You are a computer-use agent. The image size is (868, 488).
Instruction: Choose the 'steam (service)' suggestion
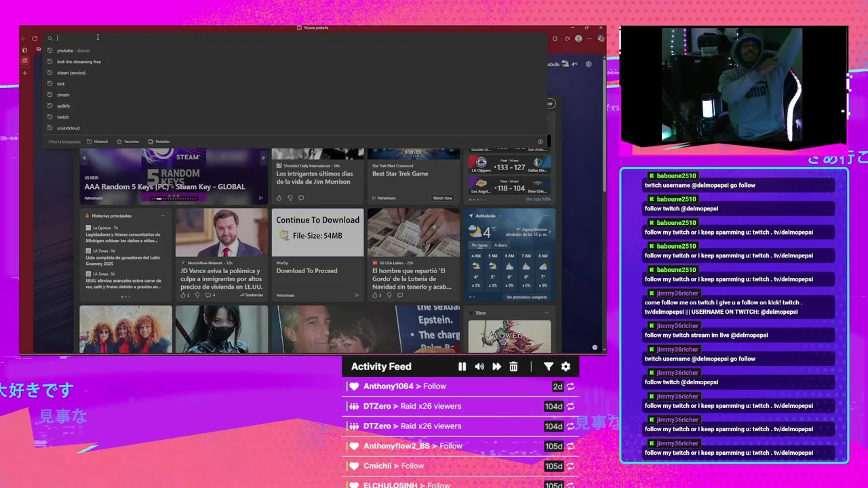[296, 73]
